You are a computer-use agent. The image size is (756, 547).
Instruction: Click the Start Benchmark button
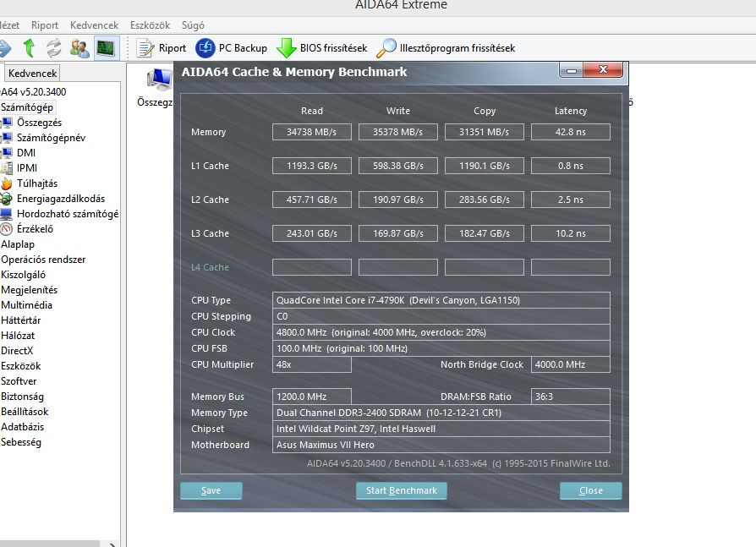(x=401, y=490)
